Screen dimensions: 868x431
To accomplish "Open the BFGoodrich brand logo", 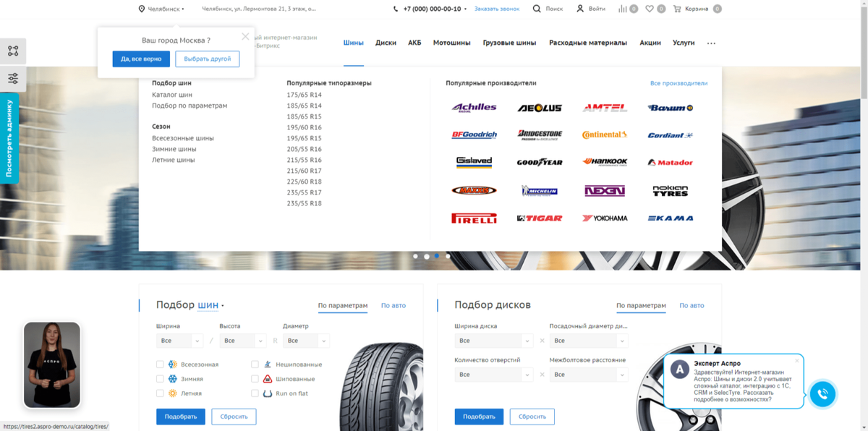I will tap(474, 135).
